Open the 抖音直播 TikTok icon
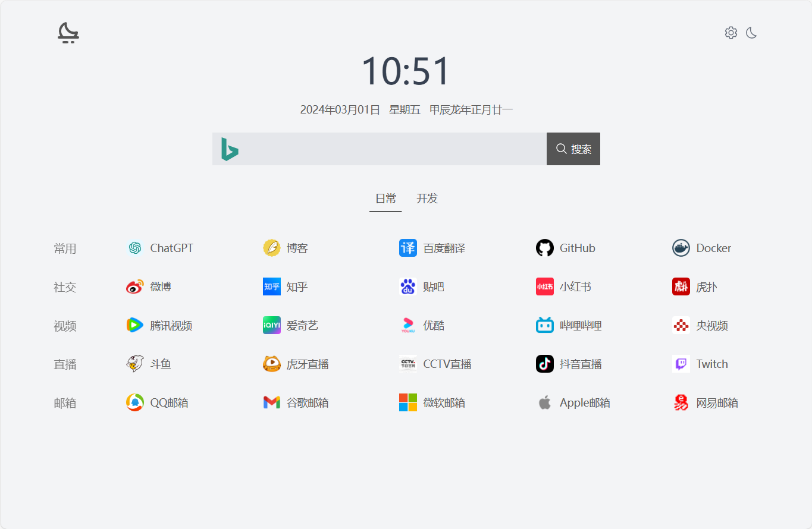 point(544,364)
